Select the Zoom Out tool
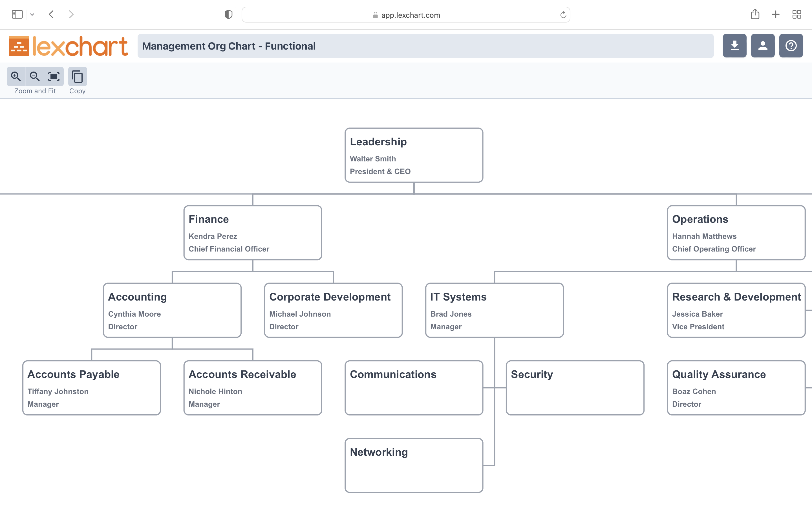The width and height of the screenshot is (812, 507). [x=34, y=76]
